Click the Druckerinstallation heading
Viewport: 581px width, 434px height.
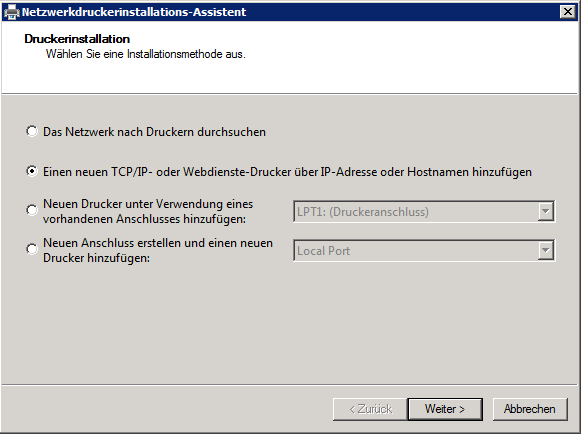(x=77, y=39)
